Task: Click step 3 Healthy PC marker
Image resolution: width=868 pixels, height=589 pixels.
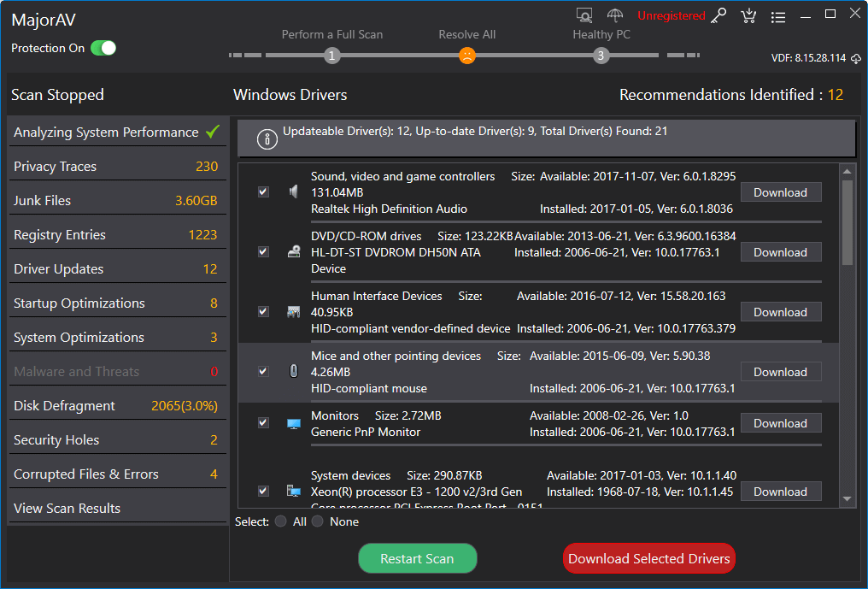Action: tap(601, 56)
